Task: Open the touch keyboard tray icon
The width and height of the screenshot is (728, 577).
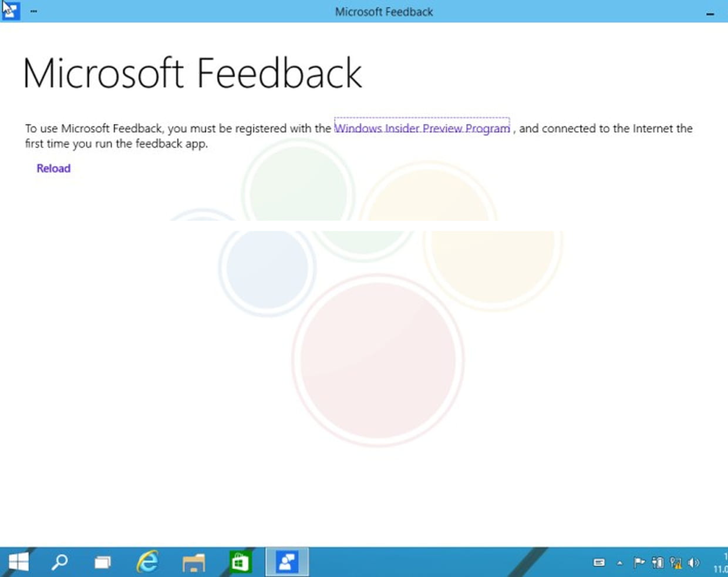Action: (599, 562)
